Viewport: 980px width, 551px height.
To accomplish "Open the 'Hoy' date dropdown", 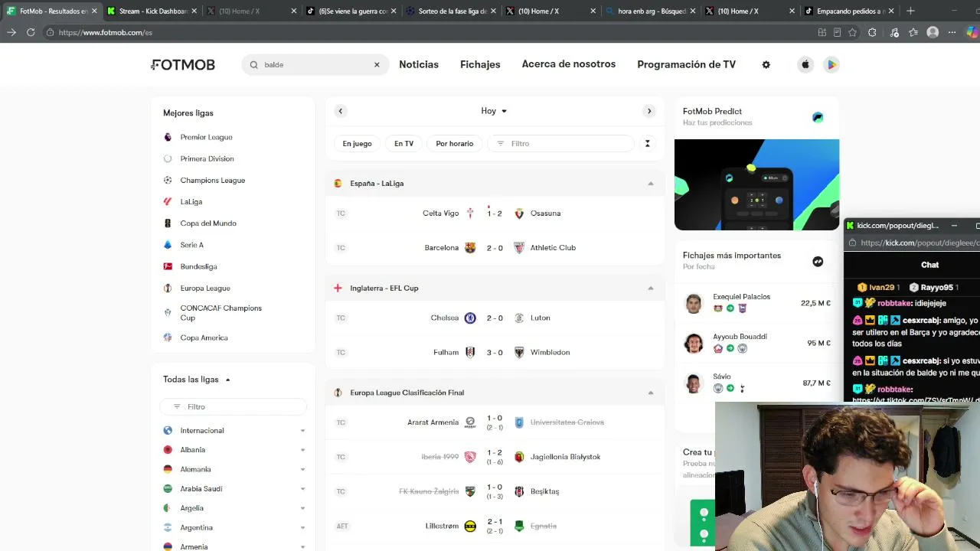I will [x=494, y=111].
